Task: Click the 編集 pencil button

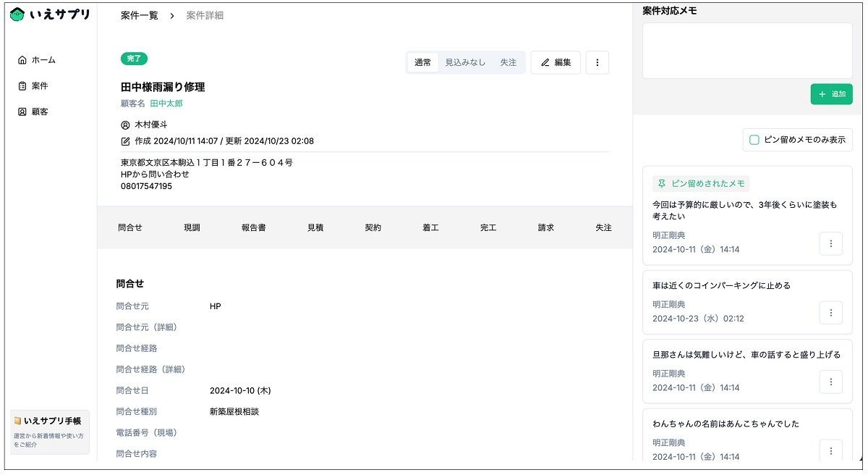Action: pos(556,63)
